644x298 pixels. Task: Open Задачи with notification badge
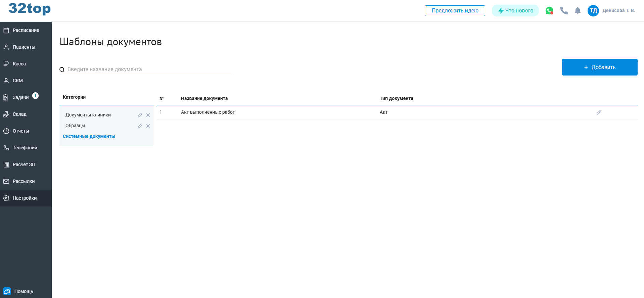click(x=21, y=97)
